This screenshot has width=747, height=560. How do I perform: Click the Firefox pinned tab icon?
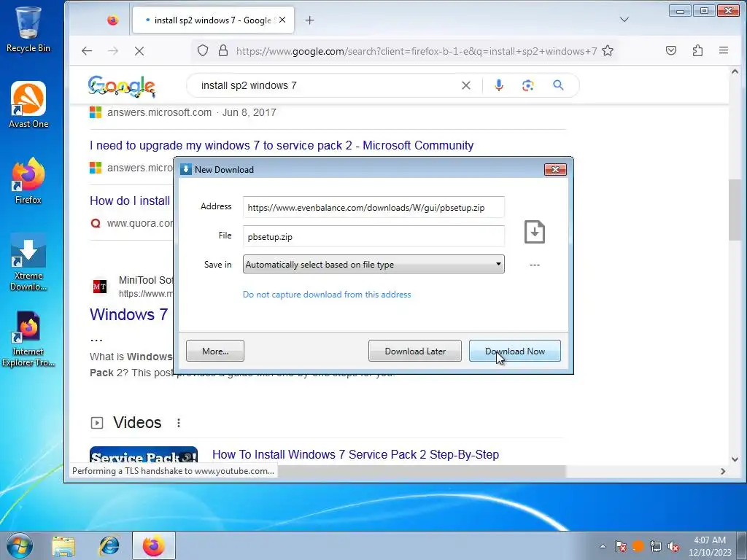[x=113, y=20]
